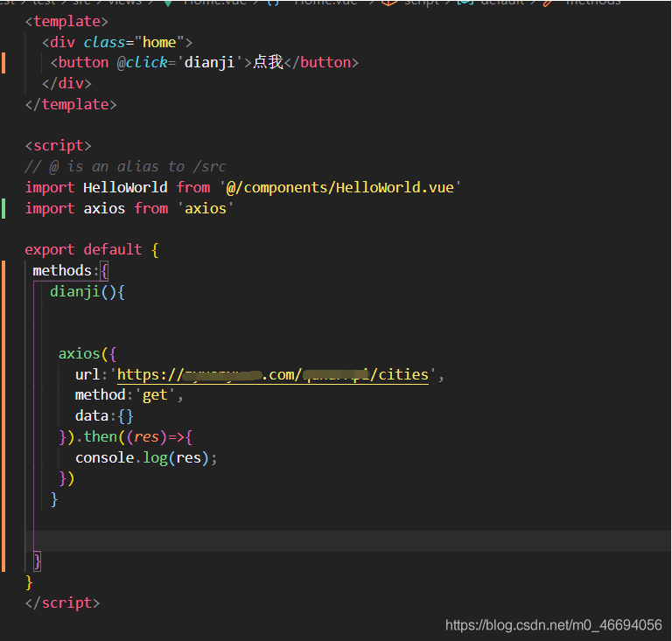Click the res argument inside console.log
Image resolution: width=672 pixels, height=641 pixels.
tap(189, 457)
